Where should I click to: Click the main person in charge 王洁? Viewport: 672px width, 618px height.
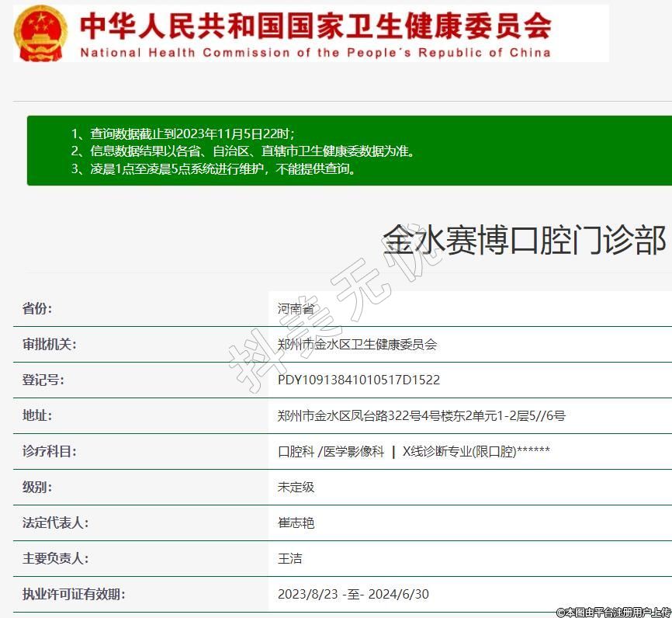[x=289, y=559]
